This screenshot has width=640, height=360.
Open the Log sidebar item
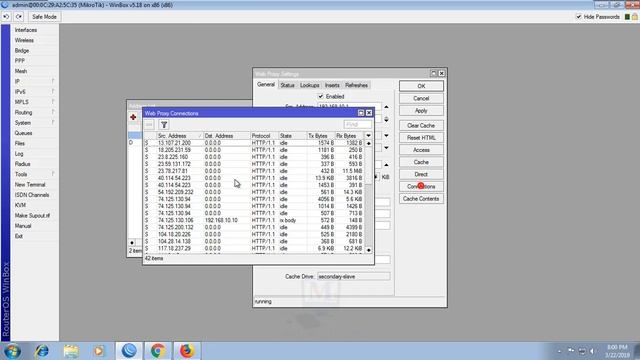point(19,154)
